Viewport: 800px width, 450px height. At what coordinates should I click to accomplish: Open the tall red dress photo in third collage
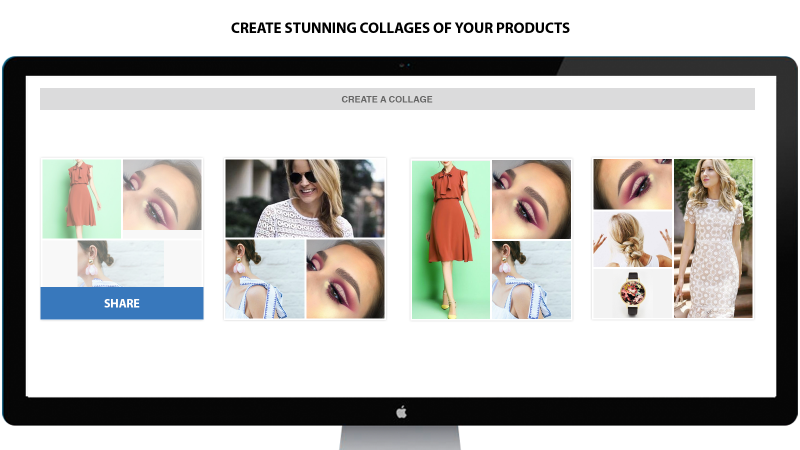point(451,239)
